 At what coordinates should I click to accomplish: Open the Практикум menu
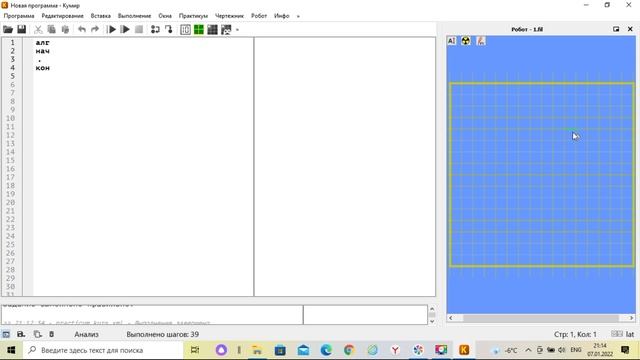pyautogui.click(x=193, y=16)
